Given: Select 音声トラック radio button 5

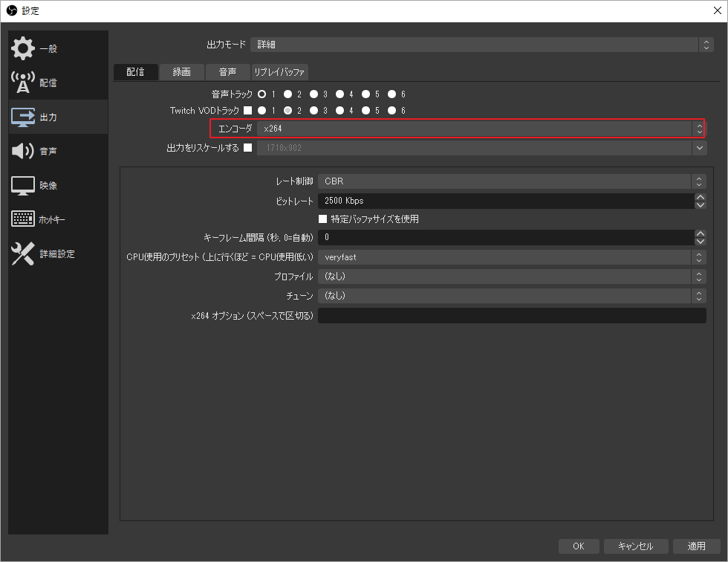Looking at the screenshot, I should tap(365, 94).
